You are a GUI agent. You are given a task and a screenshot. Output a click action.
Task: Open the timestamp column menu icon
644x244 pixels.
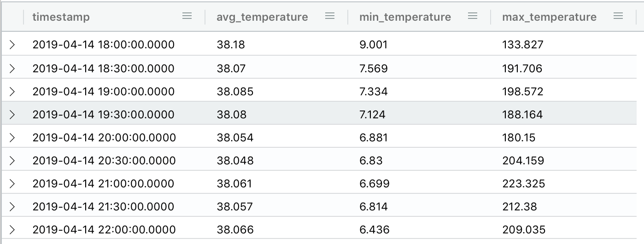pyautogui.click(x=187, y=16)
